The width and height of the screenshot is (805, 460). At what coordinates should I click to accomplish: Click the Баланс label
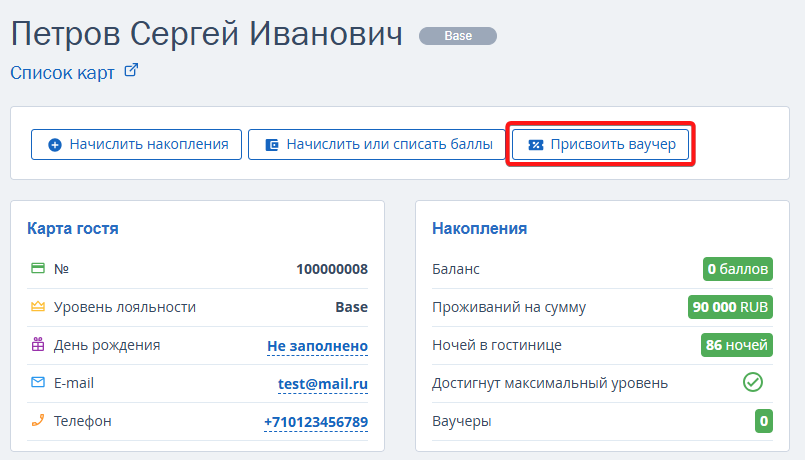tap(456, 269)
